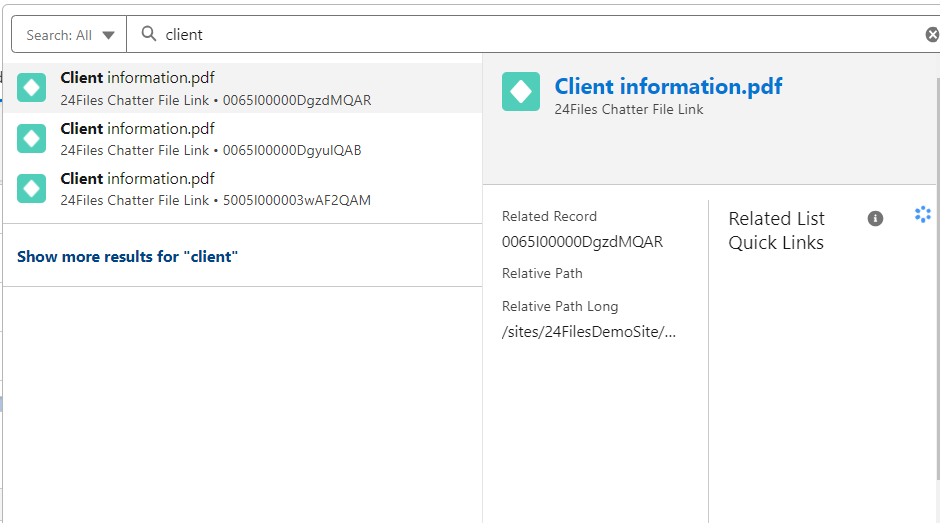This screenshot has height=523, width=940.
Task: Open the "Search: All" scope dropdown
Action: 70,35
